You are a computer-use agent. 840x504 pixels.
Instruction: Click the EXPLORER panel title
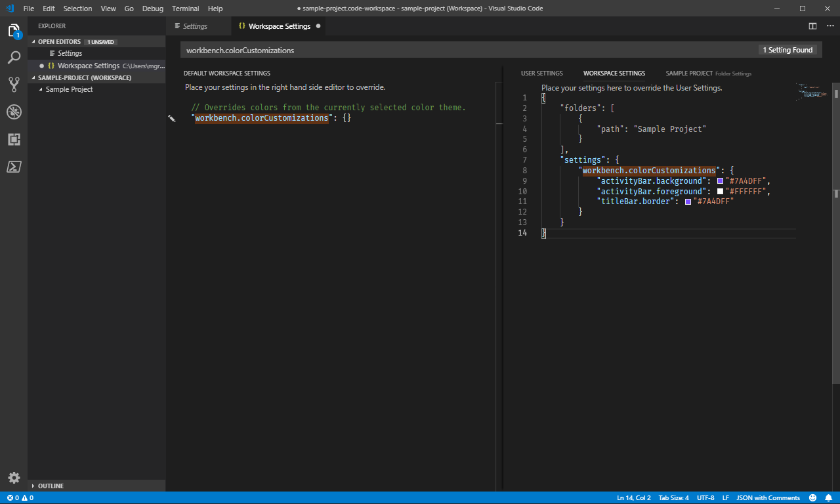pyautogui.click(x=52, y=26)
